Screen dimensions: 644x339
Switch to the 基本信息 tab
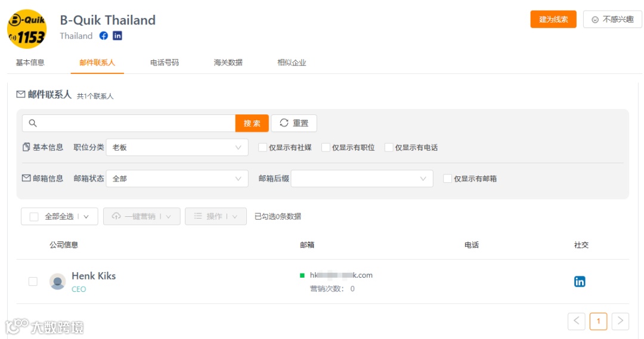pos(30,63)
